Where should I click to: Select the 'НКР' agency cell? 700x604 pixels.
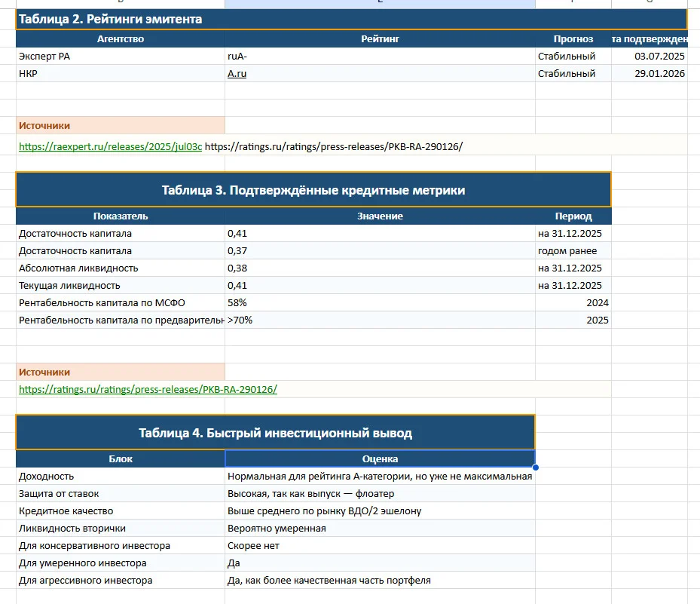coord(121,74)
